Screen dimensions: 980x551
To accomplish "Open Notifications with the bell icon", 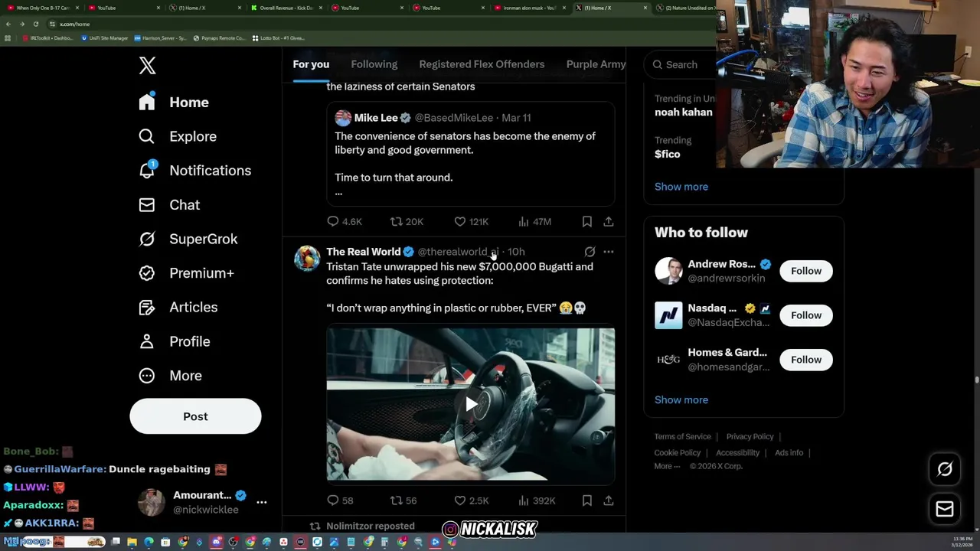I will [x=147, y=170].
